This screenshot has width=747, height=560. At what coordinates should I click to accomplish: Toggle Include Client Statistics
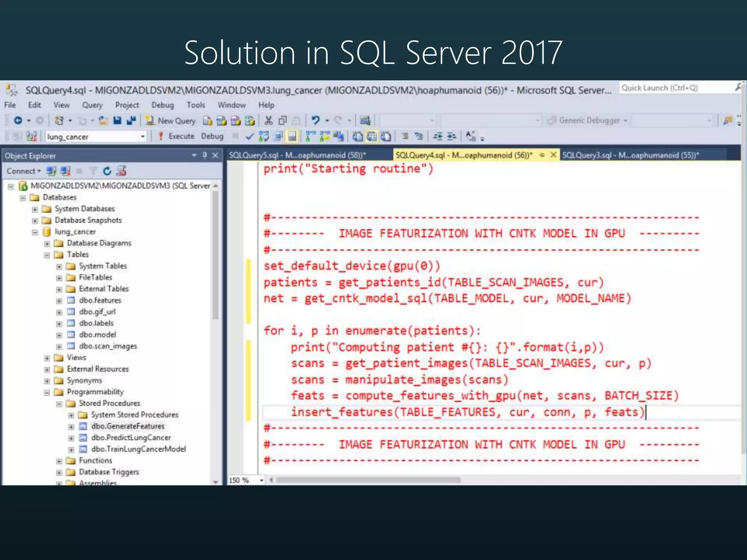(338, 137)
